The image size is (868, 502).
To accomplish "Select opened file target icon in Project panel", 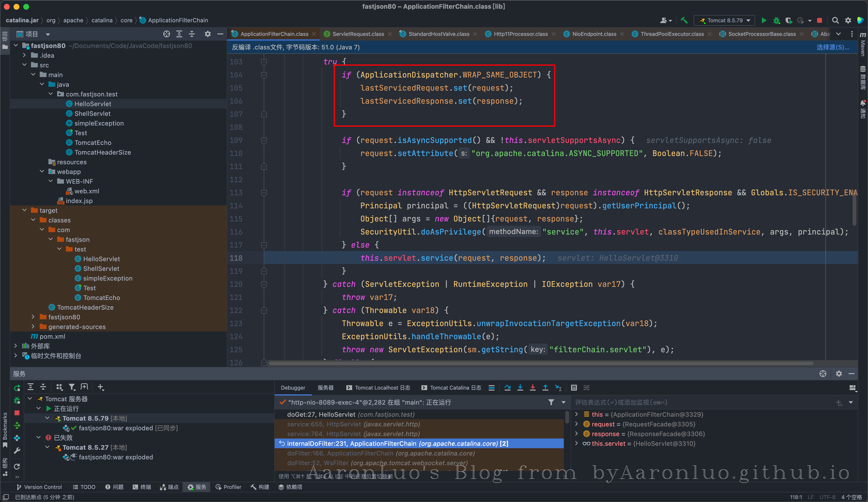I will (x=166, y=34).
